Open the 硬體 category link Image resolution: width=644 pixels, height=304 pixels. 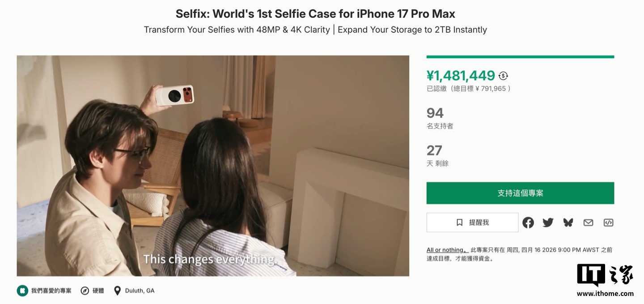98,291
